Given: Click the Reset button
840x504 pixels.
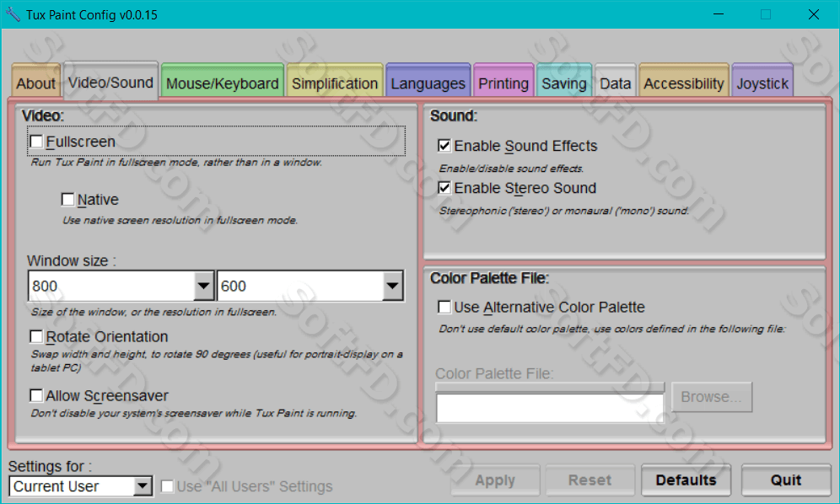Looking at the screenshot, I should (590, 480).
